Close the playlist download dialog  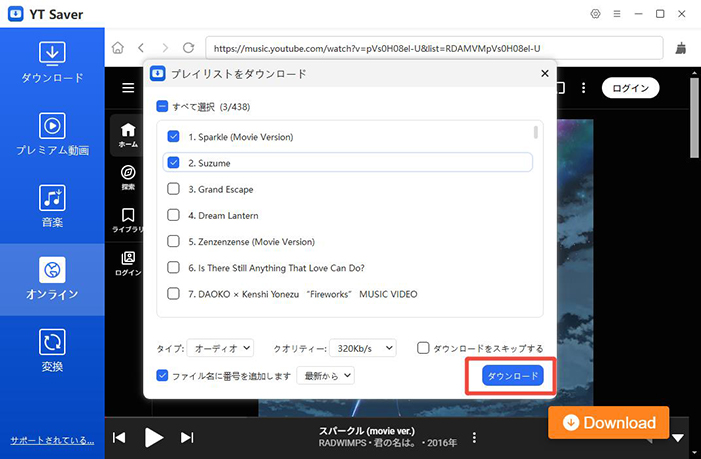[545, 73]
